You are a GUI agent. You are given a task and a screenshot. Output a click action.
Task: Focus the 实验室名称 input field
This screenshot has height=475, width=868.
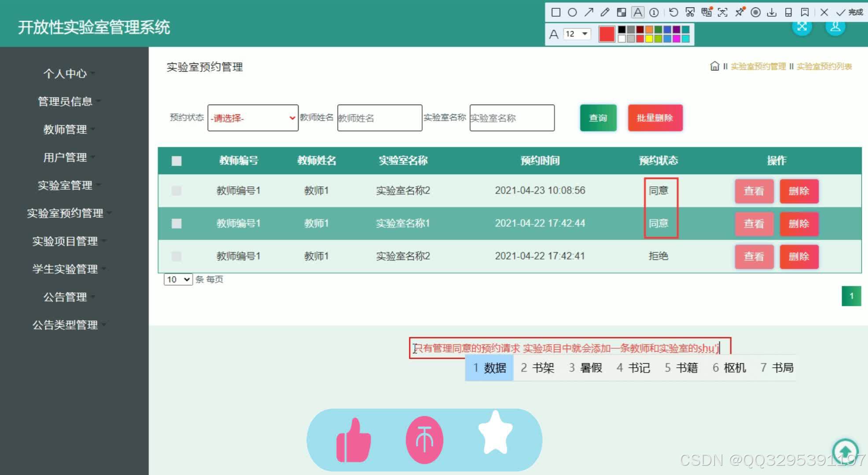point(512,118)
